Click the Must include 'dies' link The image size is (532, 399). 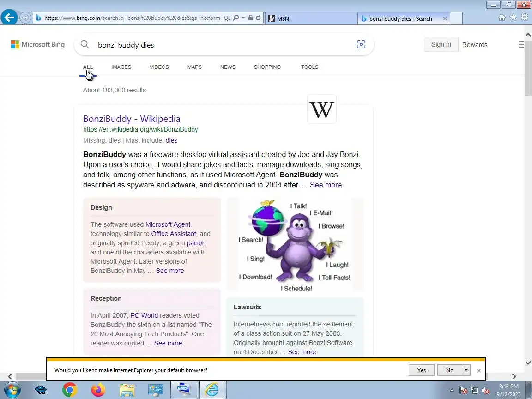pyautogui.click(x=171, y=140)
